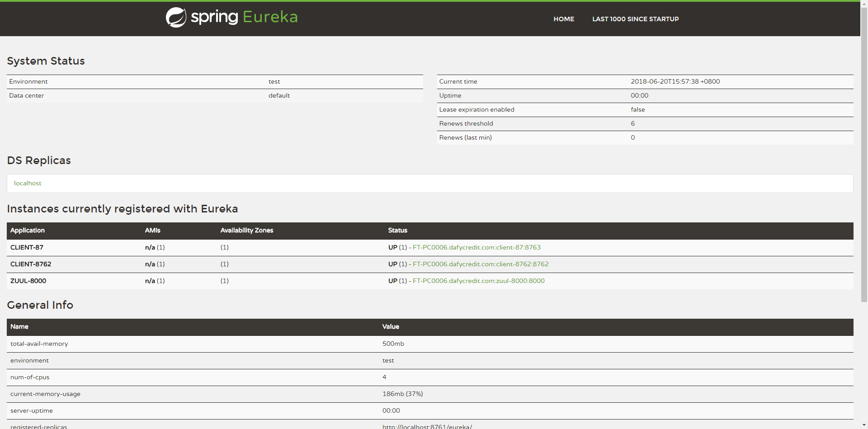Screen dimensions: 868x429
Task: Click the server-uptime row label
Action: click(x=32, y=410)
